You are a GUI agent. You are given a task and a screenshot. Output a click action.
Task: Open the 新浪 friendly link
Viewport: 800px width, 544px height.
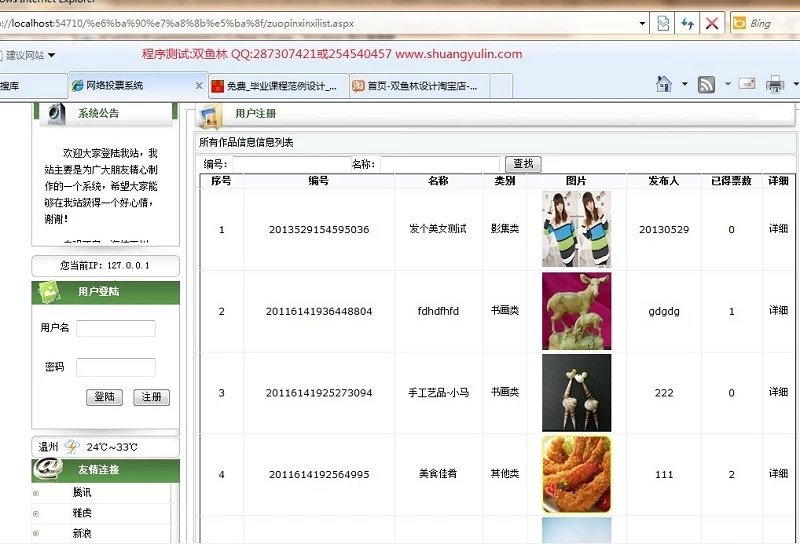tap(82, 533)
